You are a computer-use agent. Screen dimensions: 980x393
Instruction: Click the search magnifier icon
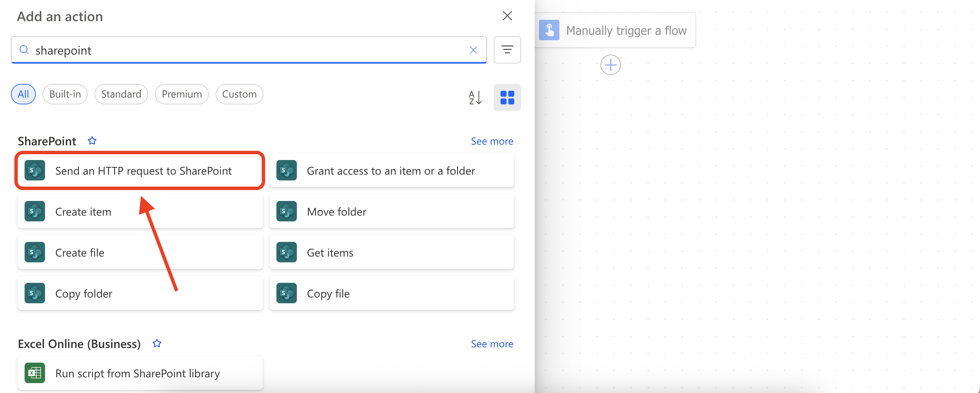click(24, 50)
